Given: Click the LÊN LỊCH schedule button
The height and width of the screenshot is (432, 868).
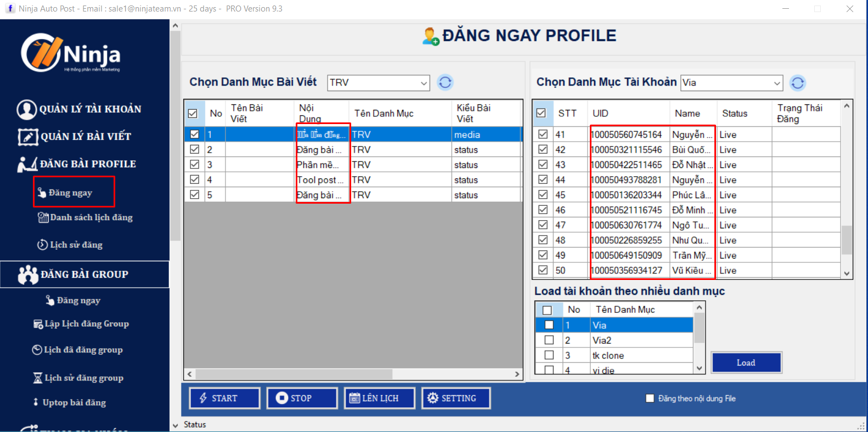Looking at the screenshot, I should pyautogui.click(x=379, y=398).
